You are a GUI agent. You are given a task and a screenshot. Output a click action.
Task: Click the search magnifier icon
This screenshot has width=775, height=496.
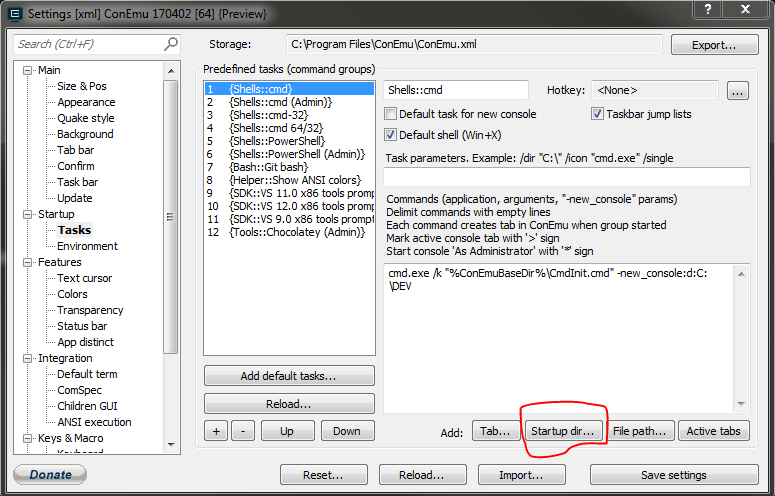click(x=171, y=44)
